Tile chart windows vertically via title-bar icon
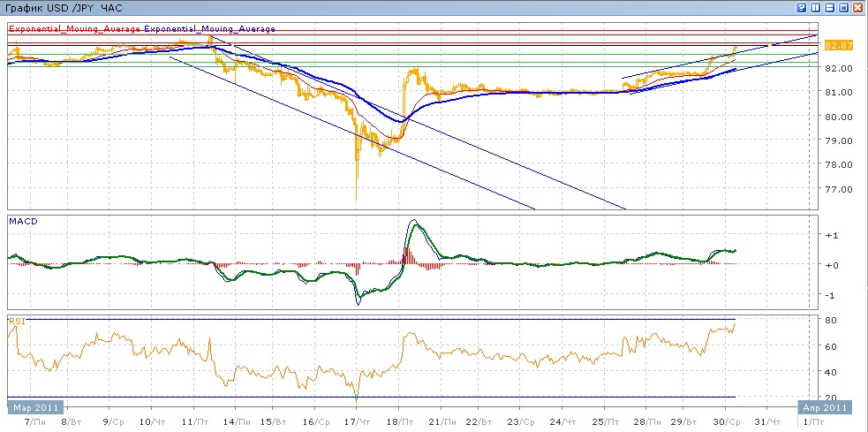Viewport: 868px width, 432px height. [815, 7]
